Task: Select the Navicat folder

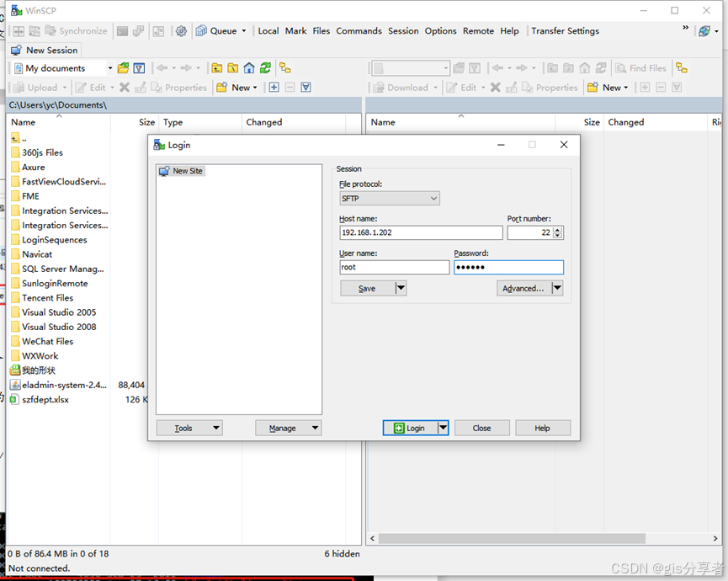Action: pyautogui.click(x=37, y=254)
